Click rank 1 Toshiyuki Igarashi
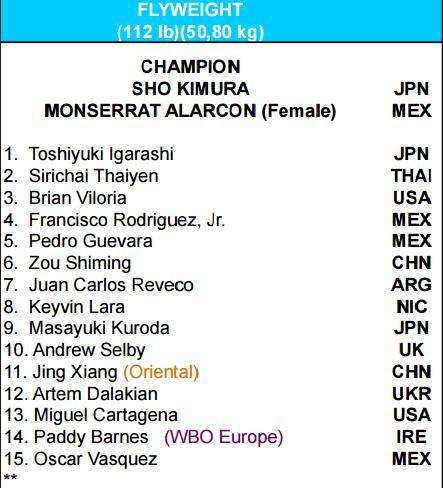This screenshot has height=488, width=443. [101, 154]
